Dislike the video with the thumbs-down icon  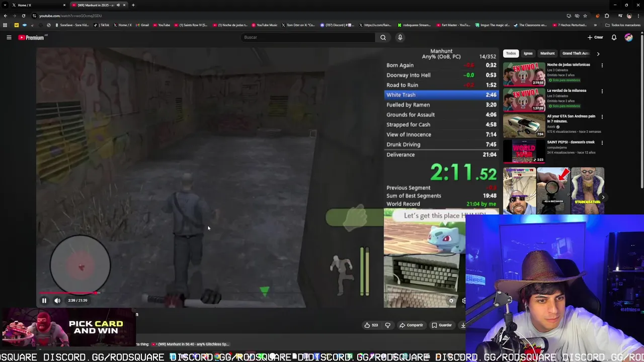[x=387, y=325]
